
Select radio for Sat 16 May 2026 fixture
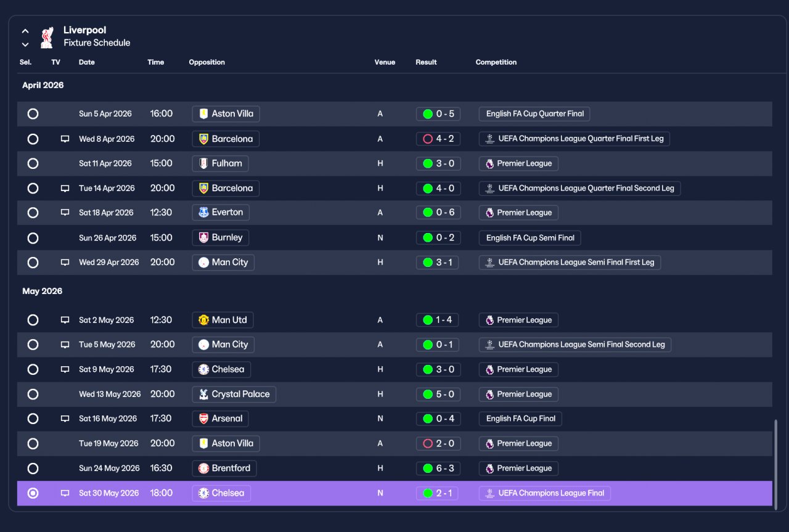coord(33,419)
